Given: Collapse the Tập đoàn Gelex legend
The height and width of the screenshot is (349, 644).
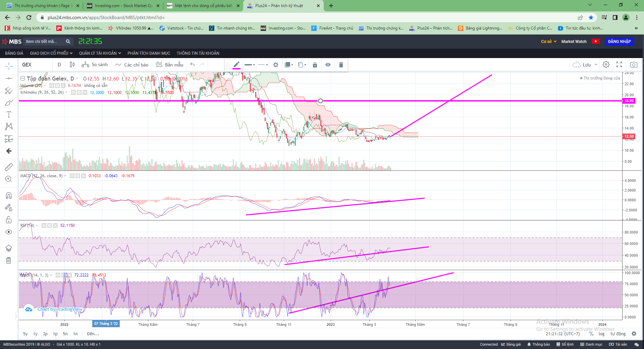Looking at the screenshot, I should [22, 79].
